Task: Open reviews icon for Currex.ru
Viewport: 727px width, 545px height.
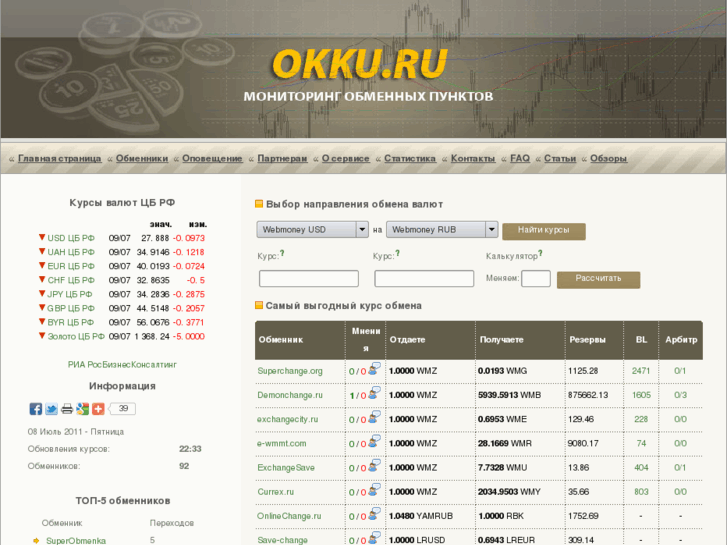Action: (x=374, y=490)
